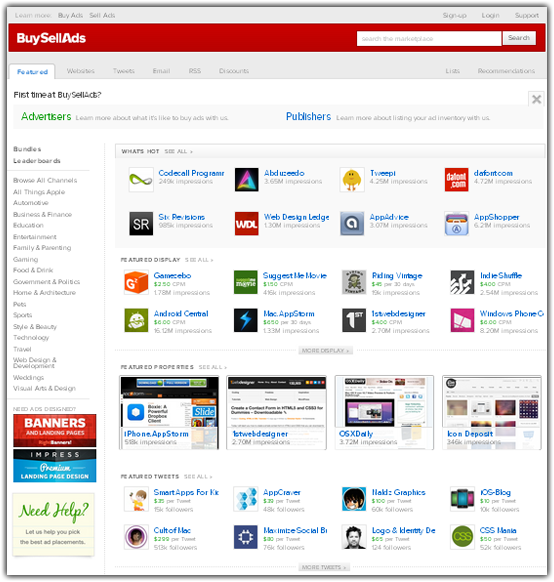Open the OSXDaily property thumbnail
This screenshot has height=582, width=554.
(384, 412)
